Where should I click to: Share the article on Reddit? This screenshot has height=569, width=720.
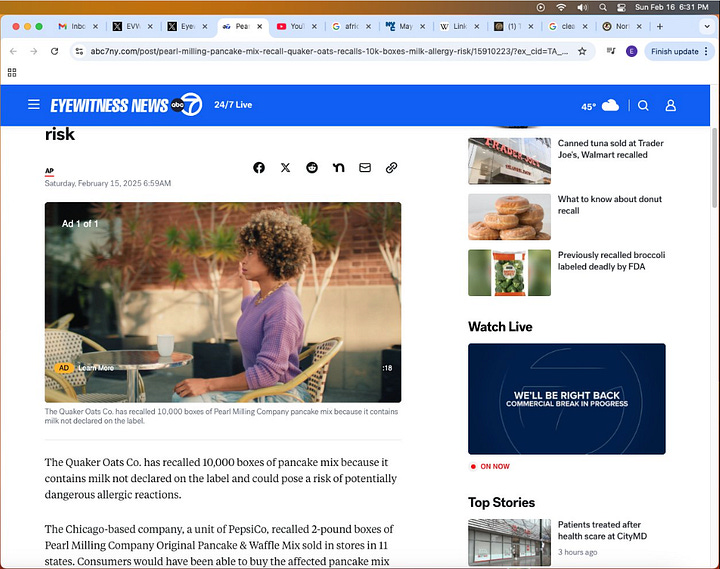coord(312,168)
